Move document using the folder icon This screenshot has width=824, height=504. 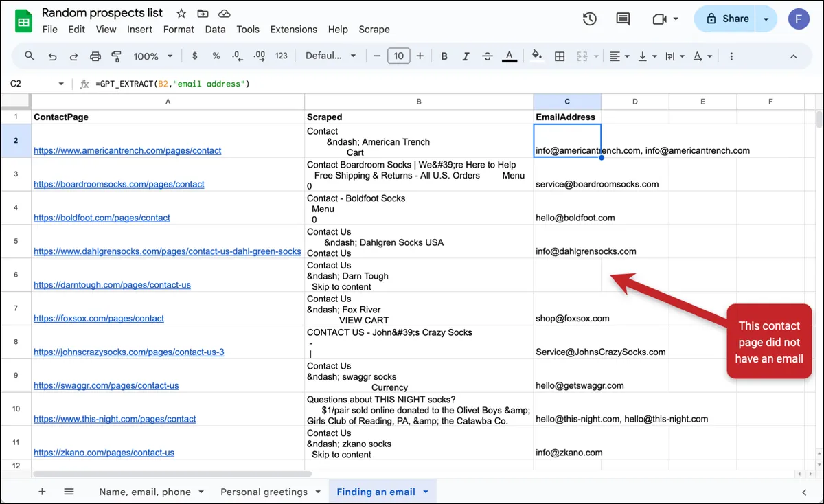(203, 14)
